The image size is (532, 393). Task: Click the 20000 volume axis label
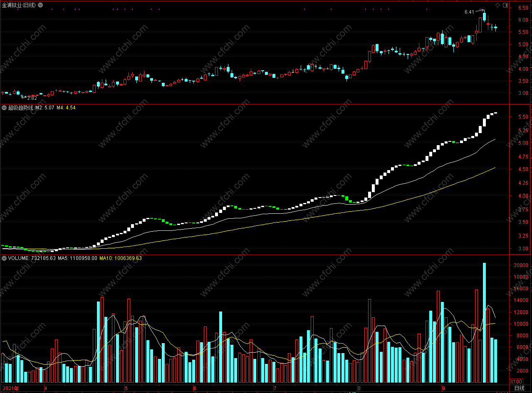(521, 265)
